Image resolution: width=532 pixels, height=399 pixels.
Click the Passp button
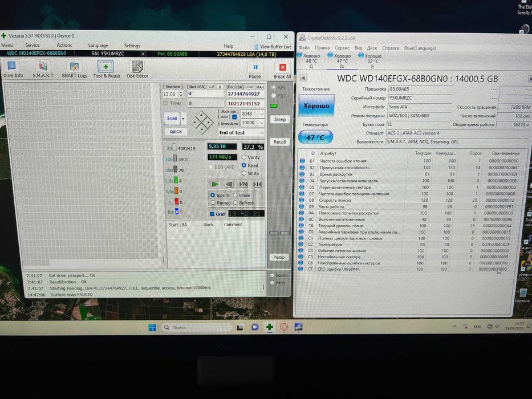tap(279, 257)
